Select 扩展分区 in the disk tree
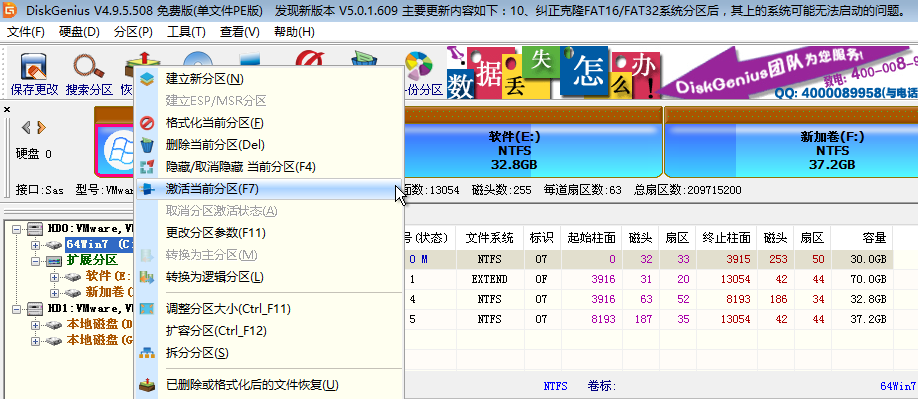This screenshot has width=918, height=399. 91,260
